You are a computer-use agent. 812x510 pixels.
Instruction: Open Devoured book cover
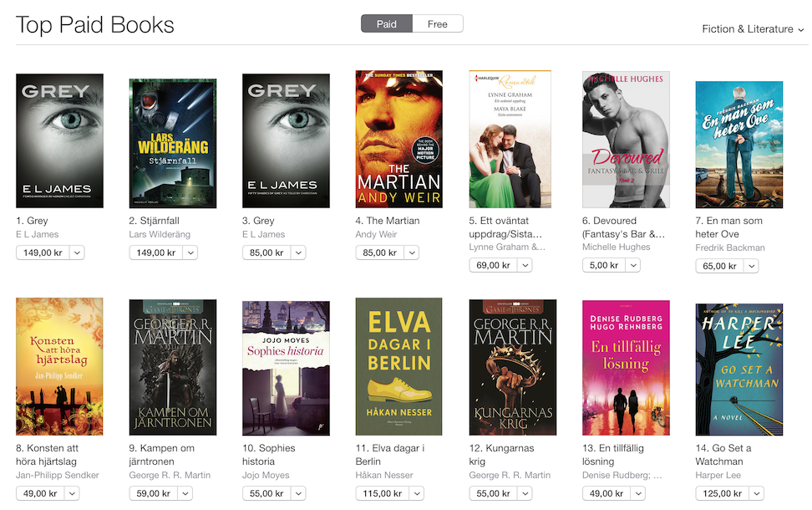click(626, 140)
